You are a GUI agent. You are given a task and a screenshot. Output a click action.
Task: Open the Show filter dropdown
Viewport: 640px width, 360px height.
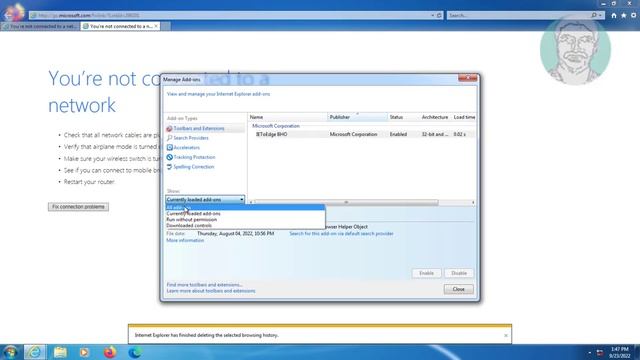(205, 200)
